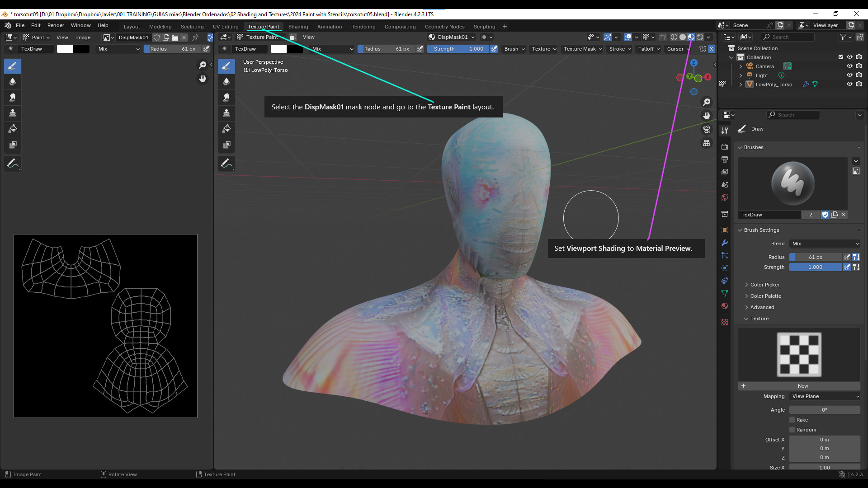Screen dimensions: 868x488
Task: Open the World properties tab
Action: [x=725, y=197]
